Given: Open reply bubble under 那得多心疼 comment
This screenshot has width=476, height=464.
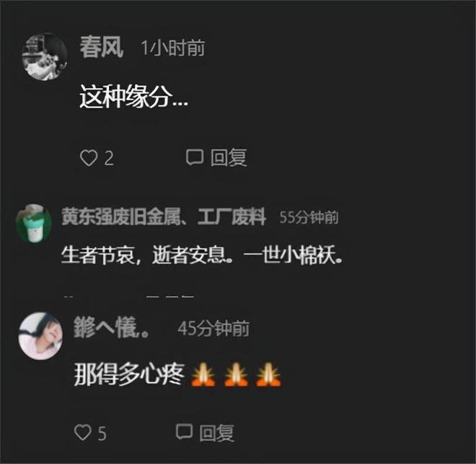Looking at the screenshot, I should (184, 432).
